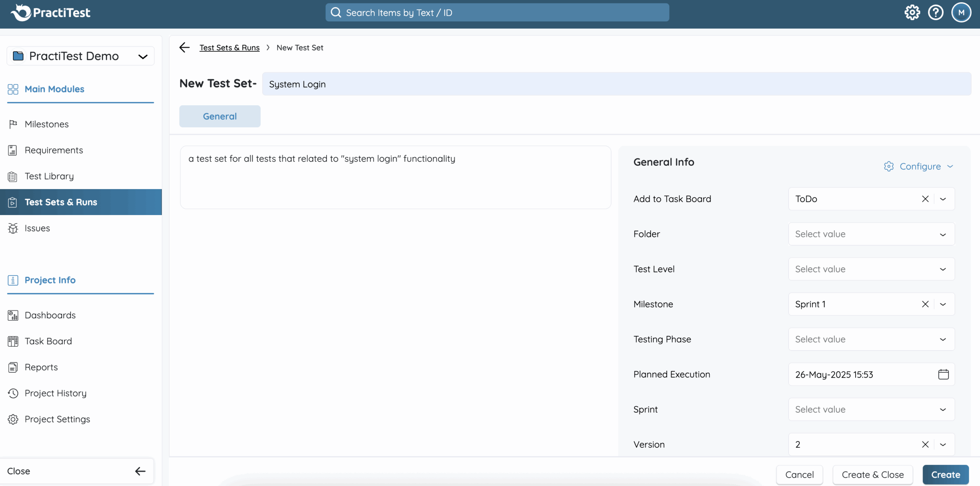Expand the Configure chevron menu
This screenshot has height=486, width=980.
click(x=950, y=166)
